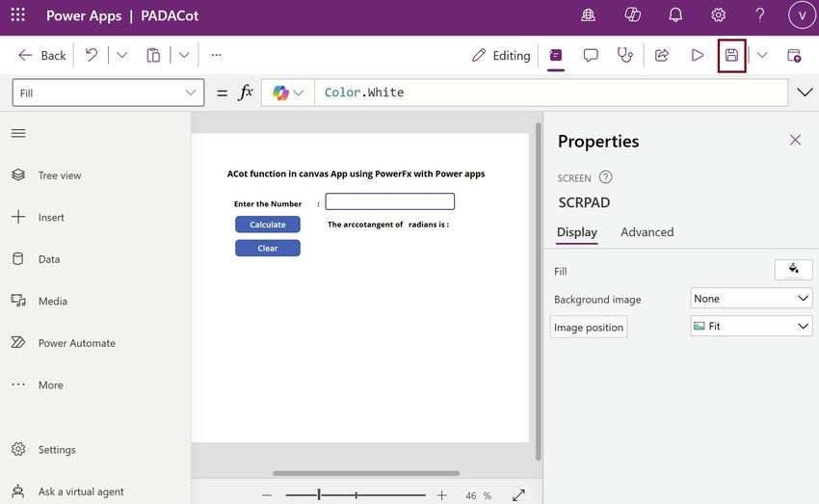The image size is (819, 504).
Task: Collapse the left navigation hamburger menu
Action: tap(18, 133)
